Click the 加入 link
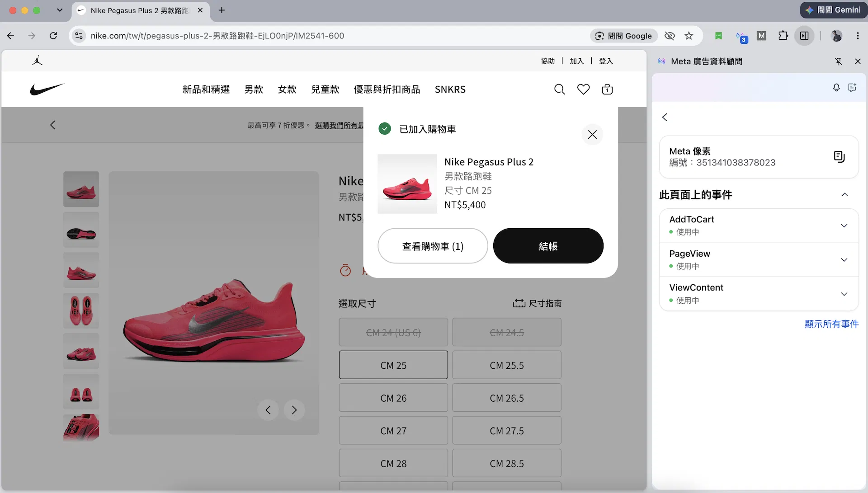The height and width of the screenshot is (493, 868). click(576, 61)
